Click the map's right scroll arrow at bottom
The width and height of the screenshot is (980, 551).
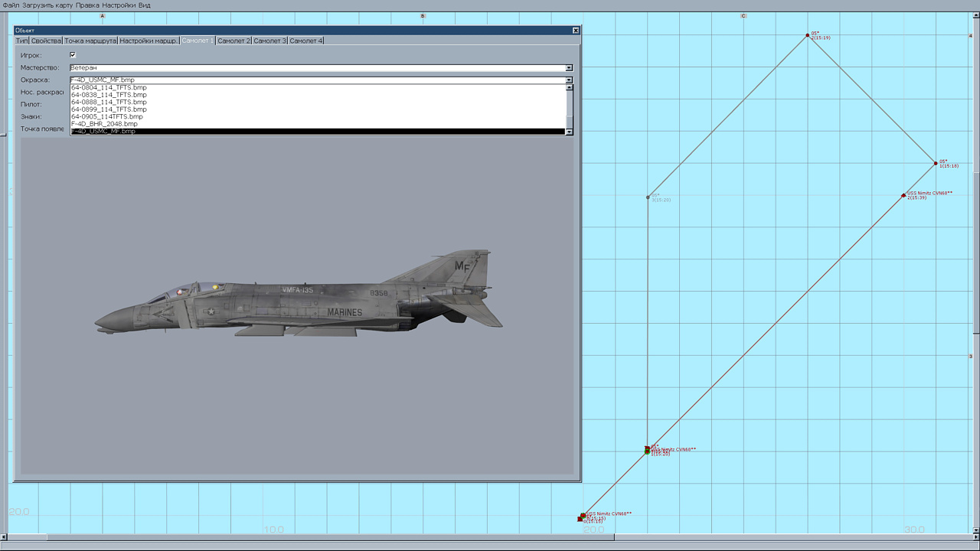click(x=975, y=537)
